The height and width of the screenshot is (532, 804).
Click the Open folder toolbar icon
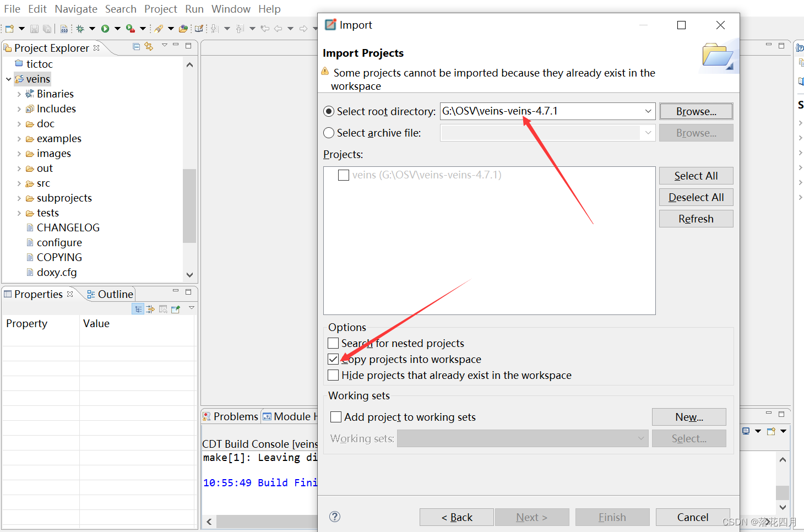(x=183, y=29)
